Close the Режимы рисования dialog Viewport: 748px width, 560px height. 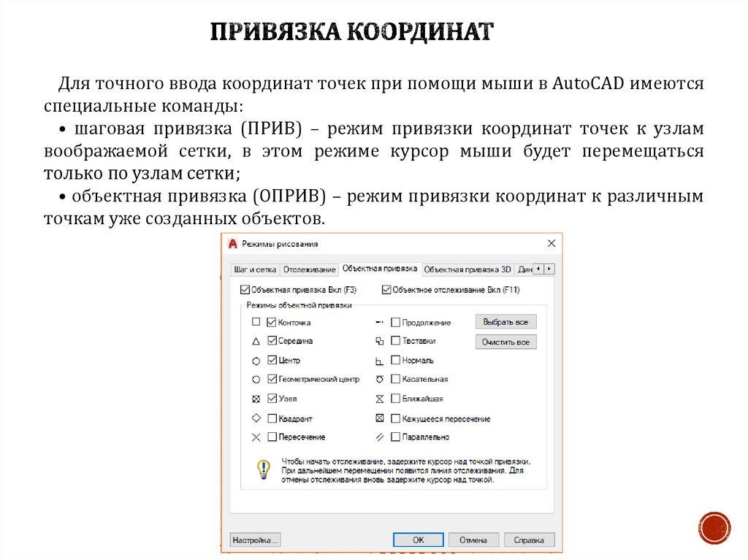(x=552, y=243)
